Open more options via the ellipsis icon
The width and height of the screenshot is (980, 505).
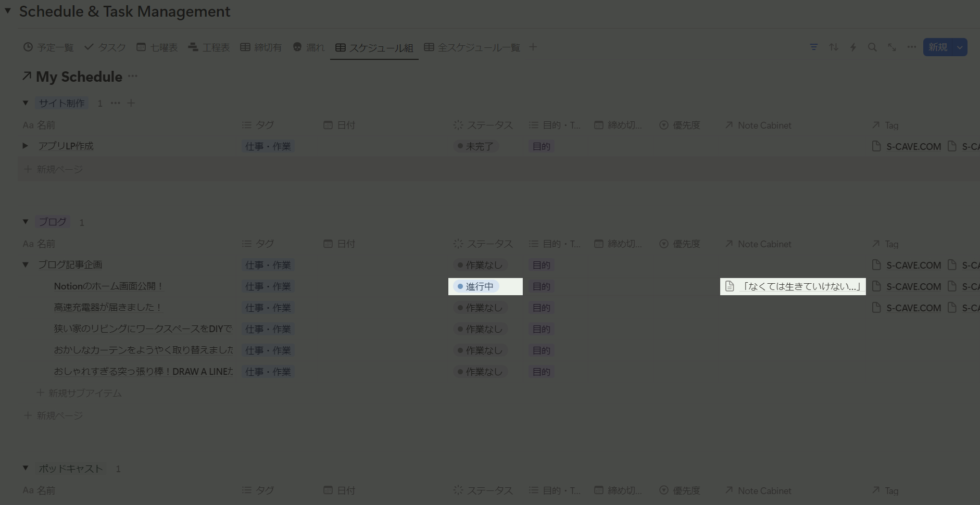pos(911,47)
